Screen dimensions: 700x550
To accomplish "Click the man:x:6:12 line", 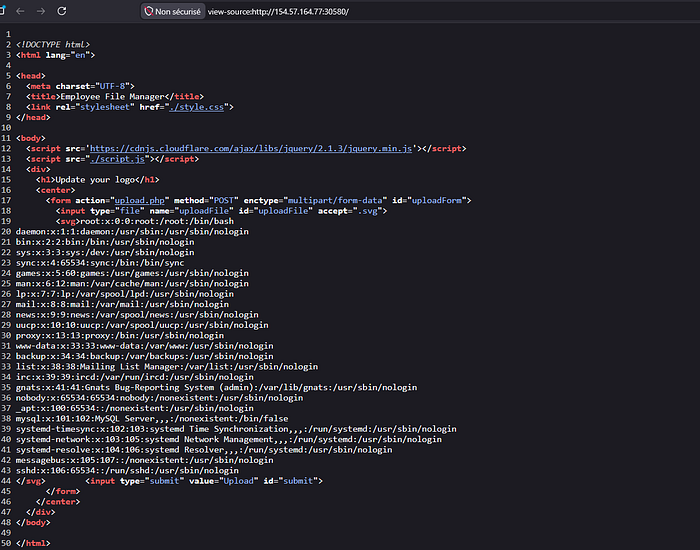I will pos(132,283).
